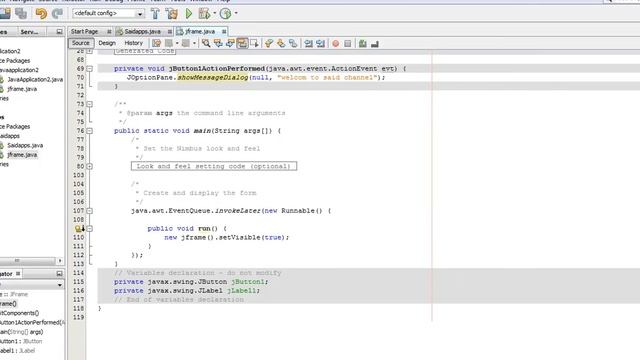
Task: Click Projects panel scroll-right arrow
Action: click(60, 260)
